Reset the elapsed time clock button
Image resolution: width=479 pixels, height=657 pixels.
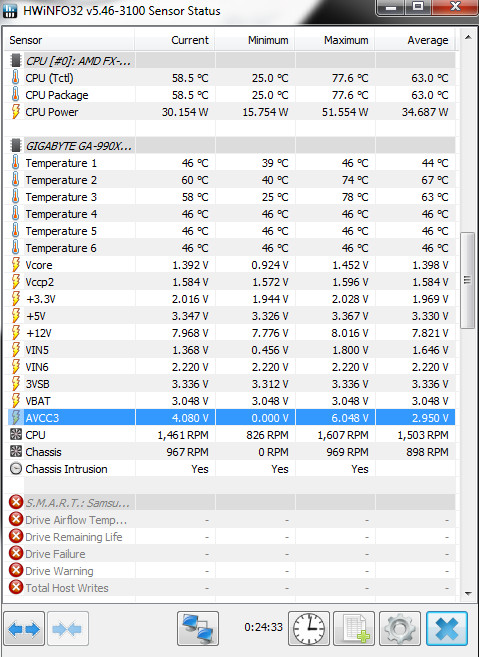tap(309, 629)
